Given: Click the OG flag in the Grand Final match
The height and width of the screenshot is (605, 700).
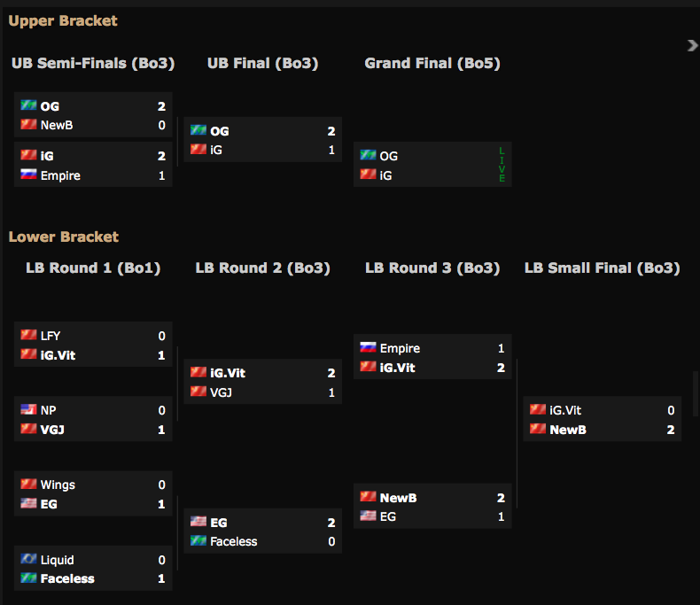Looking at the screenshot, I should point(368,155).
